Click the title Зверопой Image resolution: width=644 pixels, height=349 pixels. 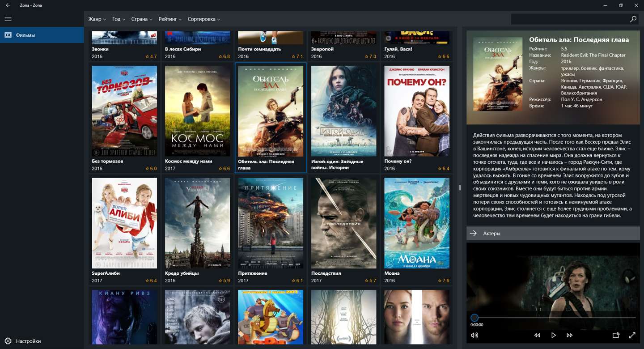coord(322,49)
